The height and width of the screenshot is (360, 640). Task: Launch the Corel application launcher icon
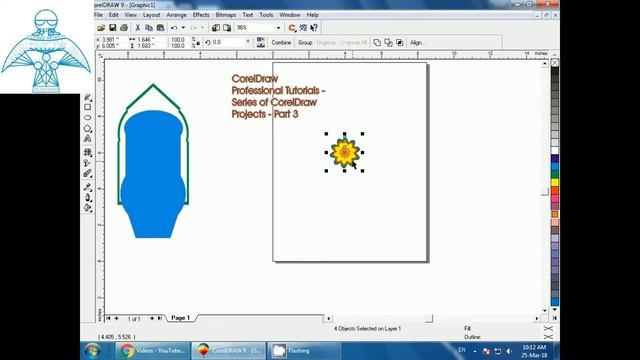point(292,28)
